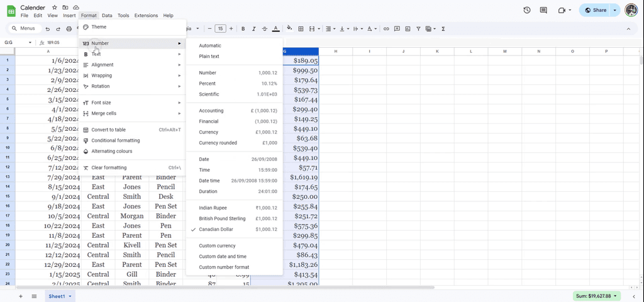Create a filter
Image resolution: width=644 pixels, height=302 pixels.
[418, 29]
